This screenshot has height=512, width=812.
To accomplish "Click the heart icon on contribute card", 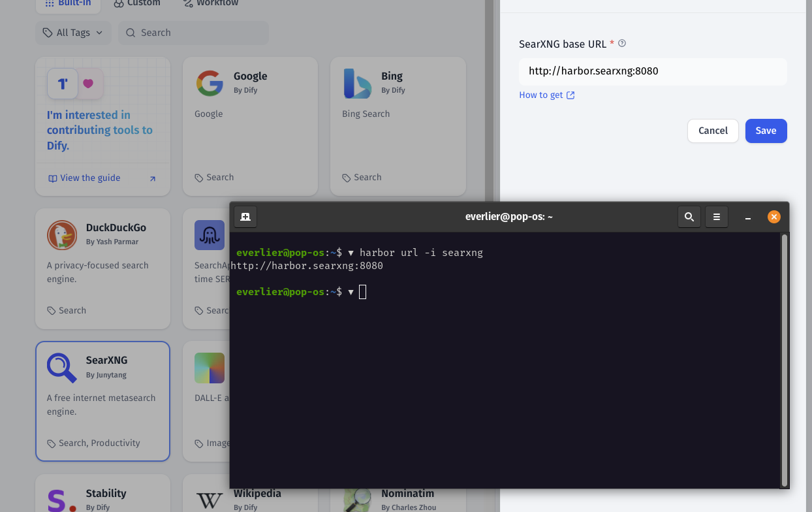I will click(x=89, y=84).
